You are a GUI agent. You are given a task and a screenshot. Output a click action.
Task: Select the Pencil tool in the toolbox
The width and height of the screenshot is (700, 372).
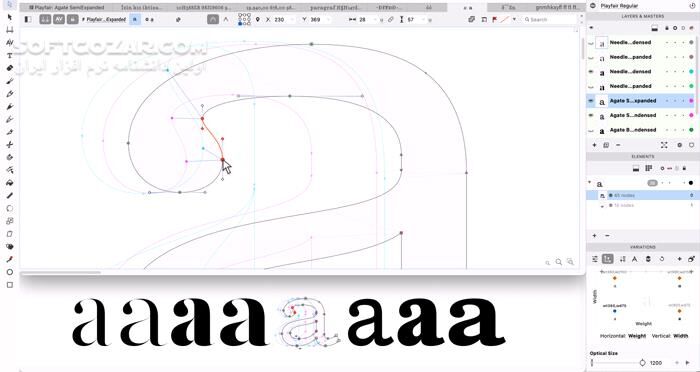(10, 94)
